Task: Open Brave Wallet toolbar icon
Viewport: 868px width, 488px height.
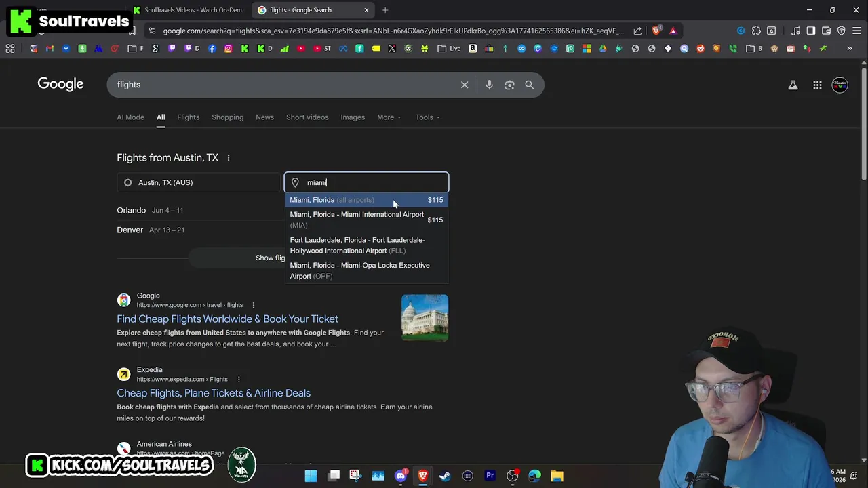Action: pos(826,30)
